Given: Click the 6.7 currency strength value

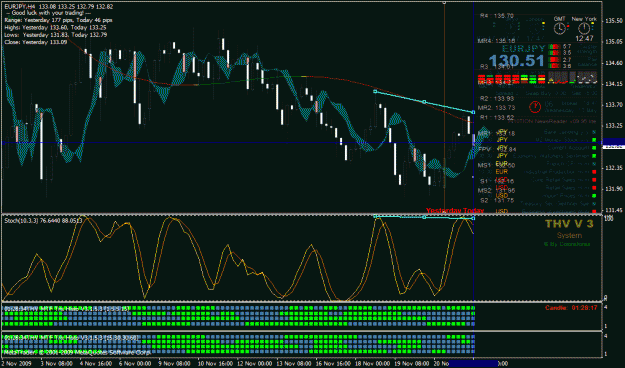Looking at the screenshot, I should [x=567, y=47].
